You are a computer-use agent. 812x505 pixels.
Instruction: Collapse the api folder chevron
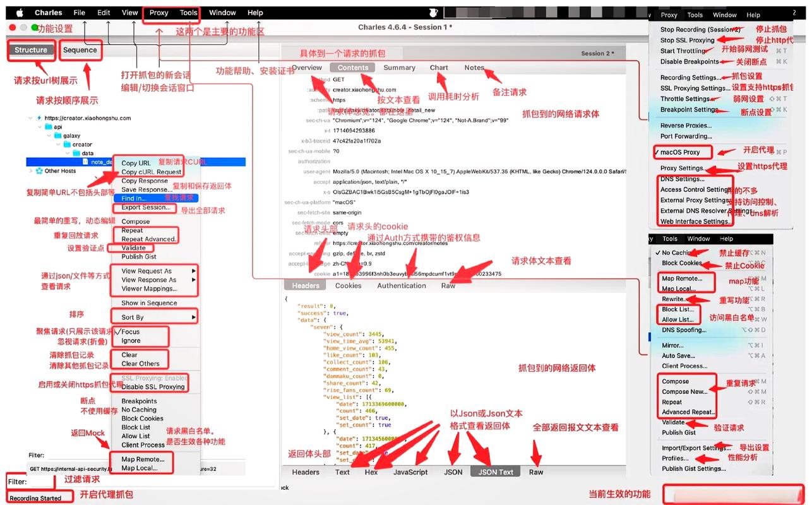pos(40,127)
